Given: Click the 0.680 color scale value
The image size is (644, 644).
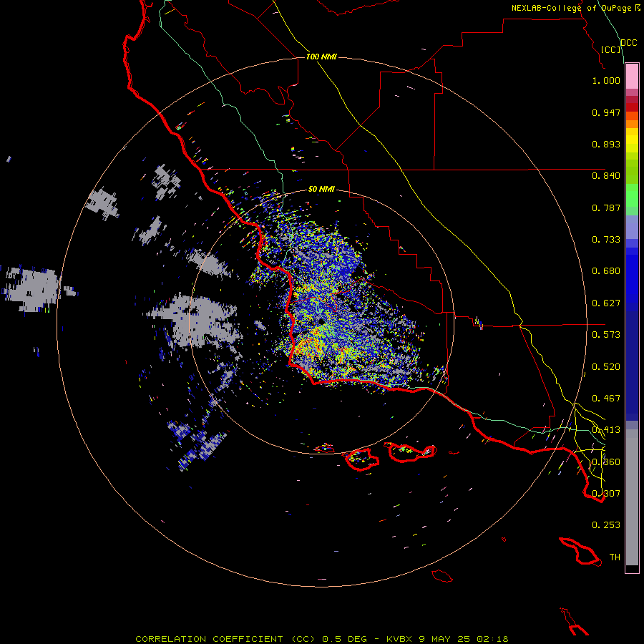Looking at the screenshot, I should point(606,271).
